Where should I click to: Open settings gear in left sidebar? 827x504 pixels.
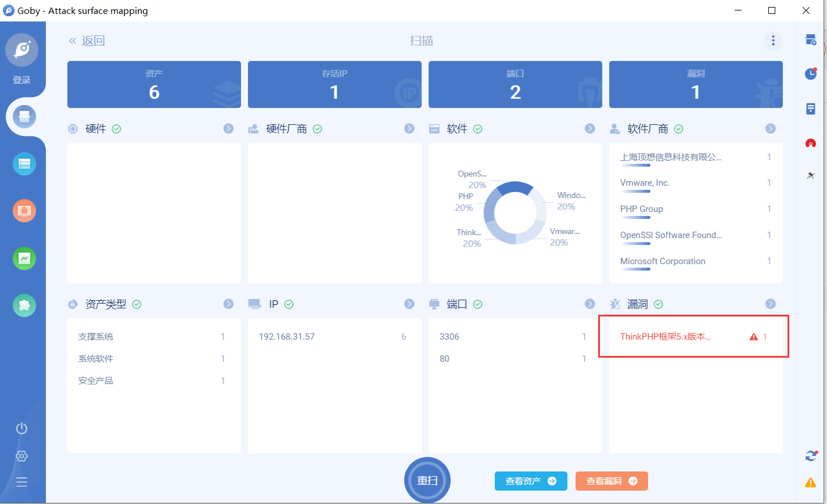[21, 456]
